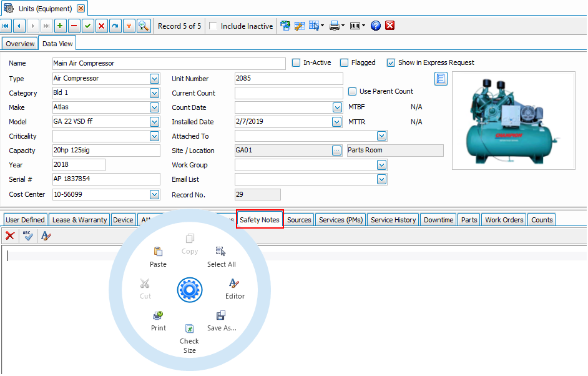Choose Paste in the radial menu
The height and width of the screenshot is (376, 588).
(158, 257)
